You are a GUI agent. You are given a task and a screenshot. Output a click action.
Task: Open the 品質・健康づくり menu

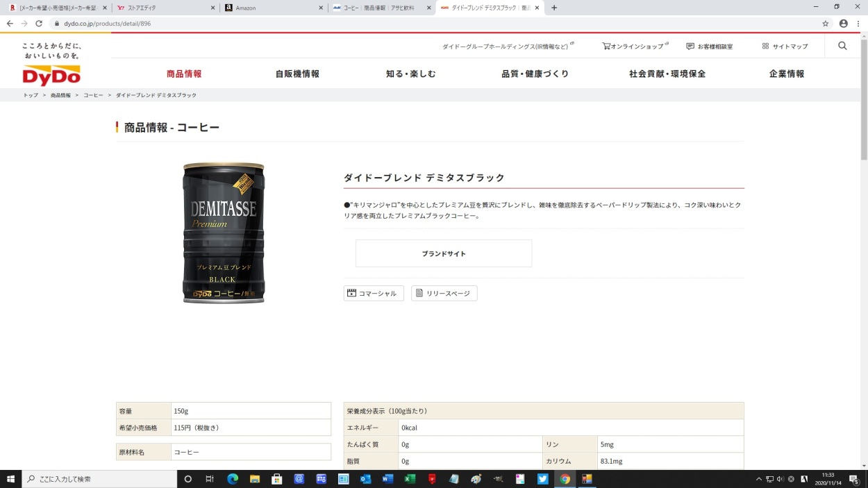click(535, 74)
